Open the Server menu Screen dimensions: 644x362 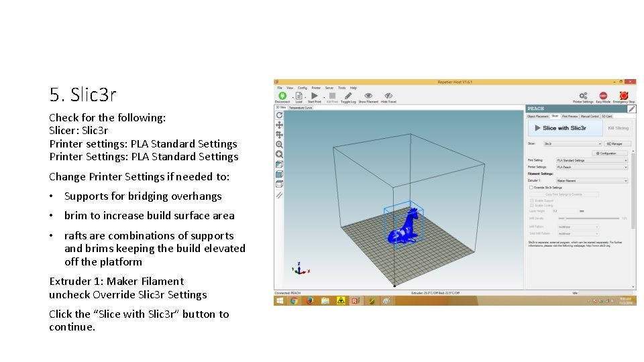coord(329,88)
